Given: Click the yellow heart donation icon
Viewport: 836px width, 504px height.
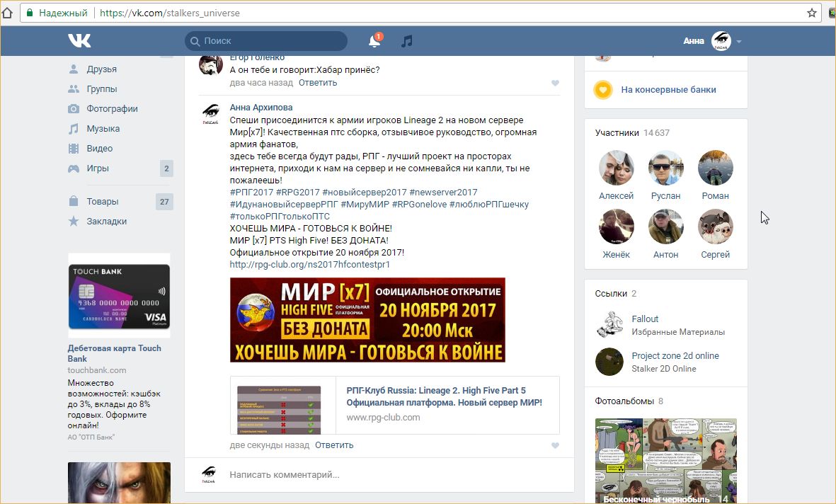Looking at the screenshot, I should [603, 90].
